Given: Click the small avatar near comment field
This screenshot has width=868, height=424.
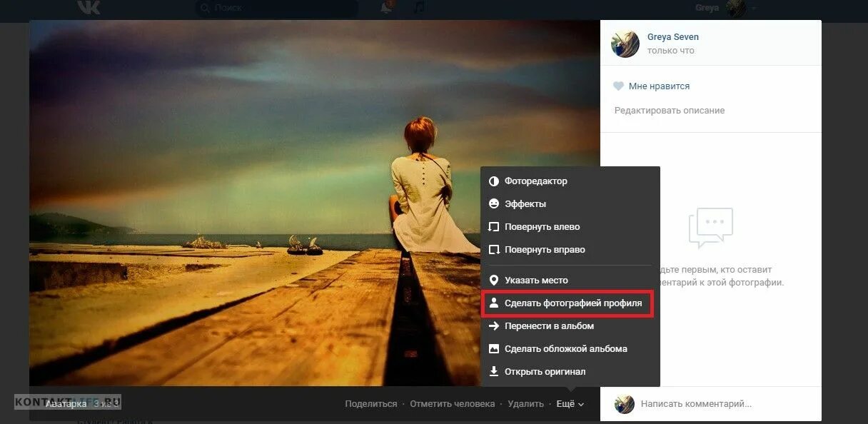Looking at the screenshot, I should (625, 404).
